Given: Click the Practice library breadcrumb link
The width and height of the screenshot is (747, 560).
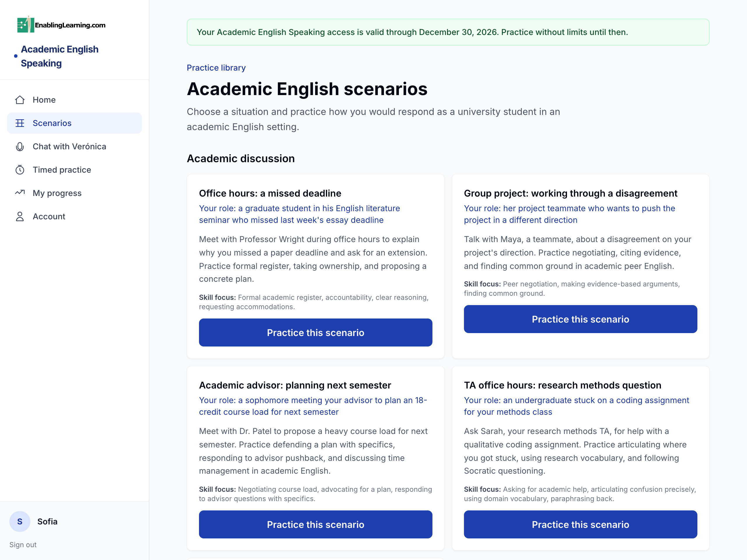Looking at the screenshot, I should point(216,68).
